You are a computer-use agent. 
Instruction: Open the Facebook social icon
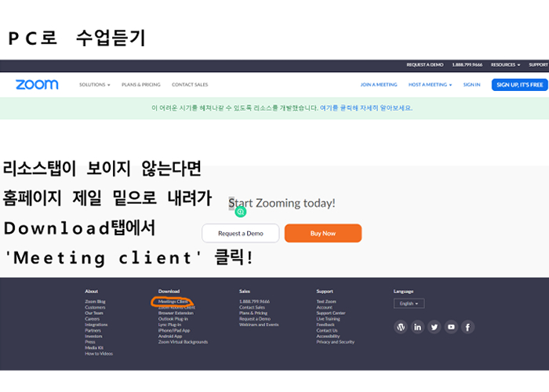tap(467, 327)
